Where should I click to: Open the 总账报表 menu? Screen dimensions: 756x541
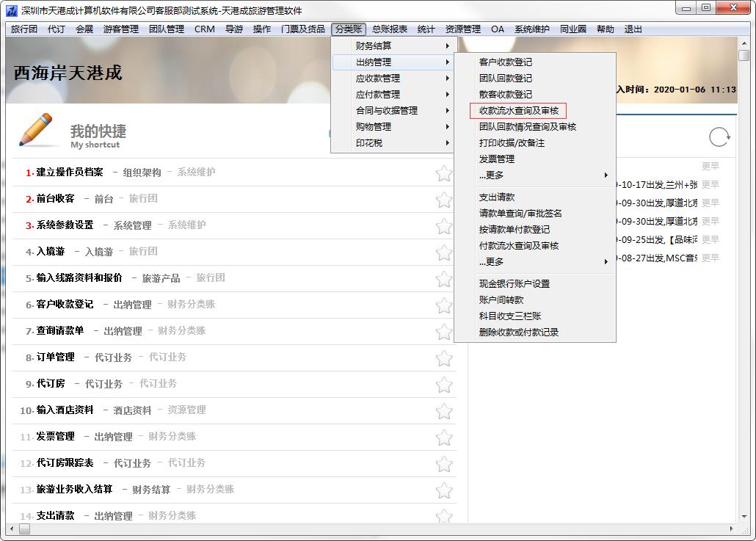click(389, 29)
